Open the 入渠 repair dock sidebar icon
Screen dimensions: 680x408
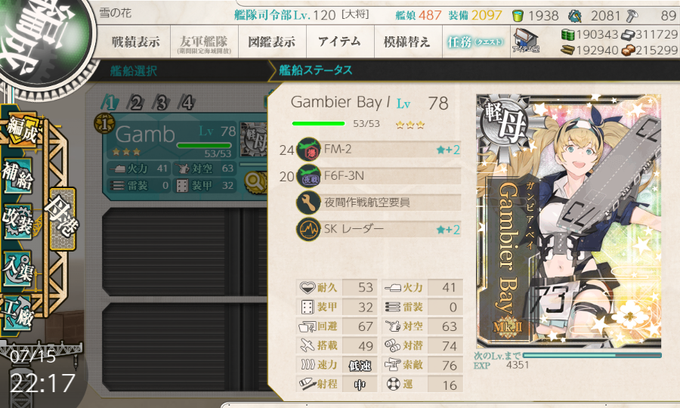coord(18,268)
